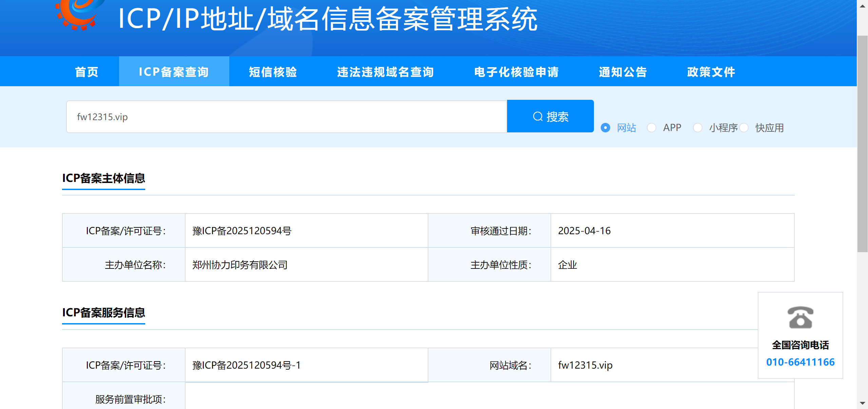This screenshot has width=868, height=409.
Task: Click the telephone icon in consultation box
Action: [x=800, y=317]
